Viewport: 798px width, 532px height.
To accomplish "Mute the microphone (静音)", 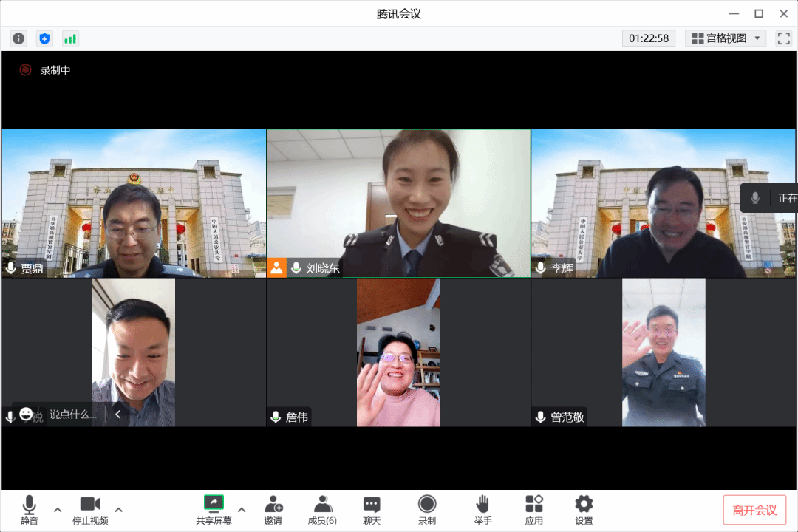I will tap(29, 510).
